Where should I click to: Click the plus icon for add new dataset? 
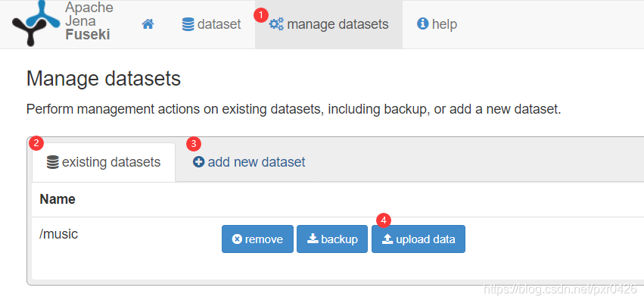(199, 162)
